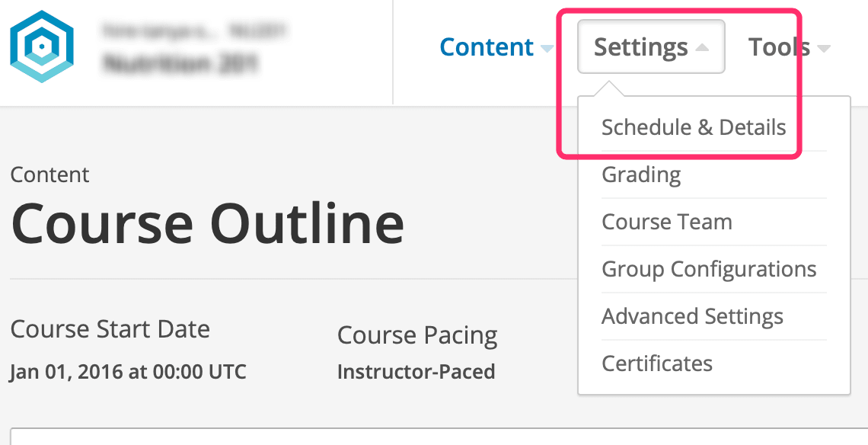The height and width of the screenshot is (445, 868).
Task: Expand the Tools menu
Action: (x=779, y=46)
